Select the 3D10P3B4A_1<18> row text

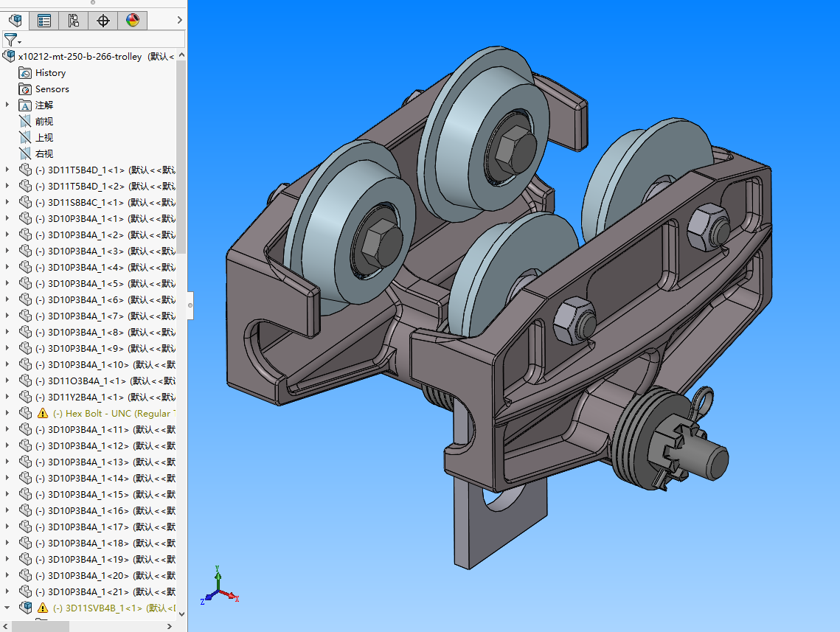coord(105,543)
